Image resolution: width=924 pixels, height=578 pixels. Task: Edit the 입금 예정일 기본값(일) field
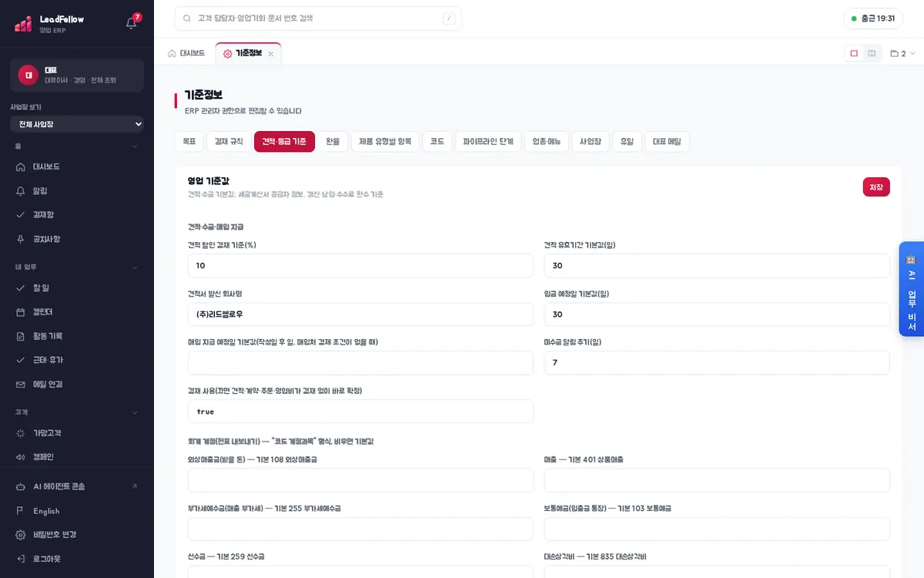tap(717, 314)
